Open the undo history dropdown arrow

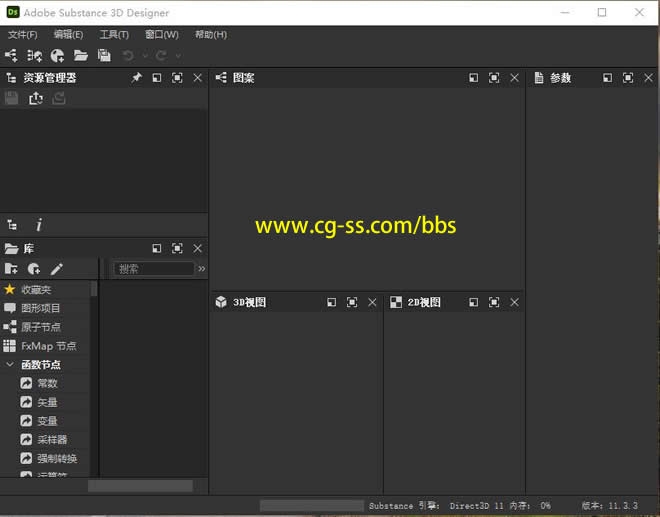145,56
